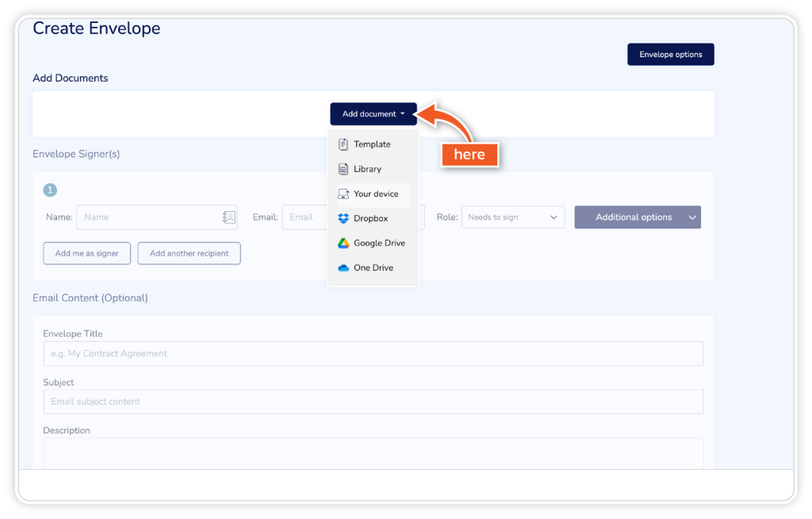Click Add another recipient button
Screen dimensions: 812x519
click(x=189, y=254)
